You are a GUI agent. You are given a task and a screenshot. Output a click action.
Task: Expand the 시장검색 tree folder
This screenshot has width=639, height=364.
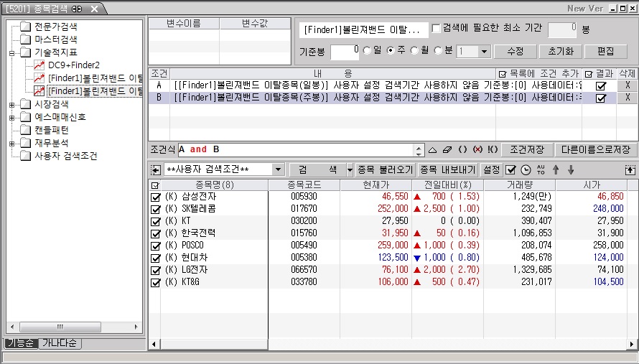(x=11, y=104)
